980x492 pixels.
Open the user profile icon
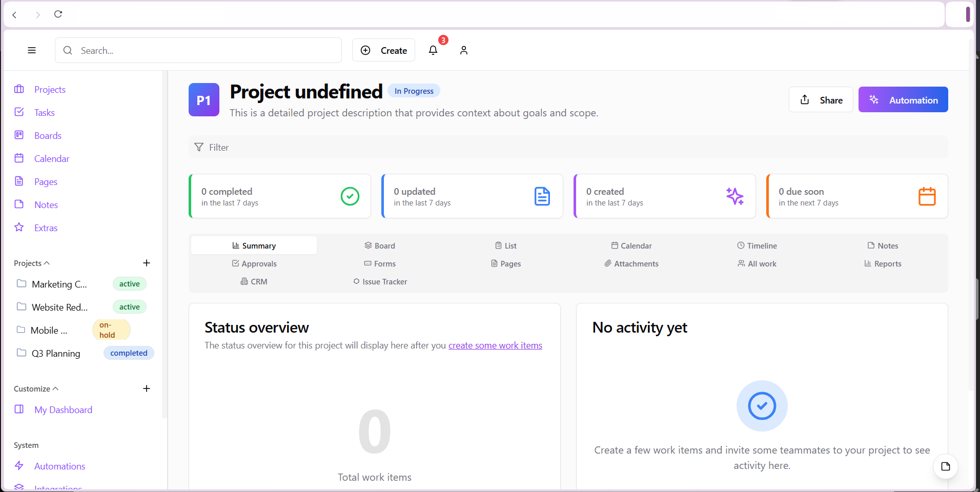pos(463,50)
